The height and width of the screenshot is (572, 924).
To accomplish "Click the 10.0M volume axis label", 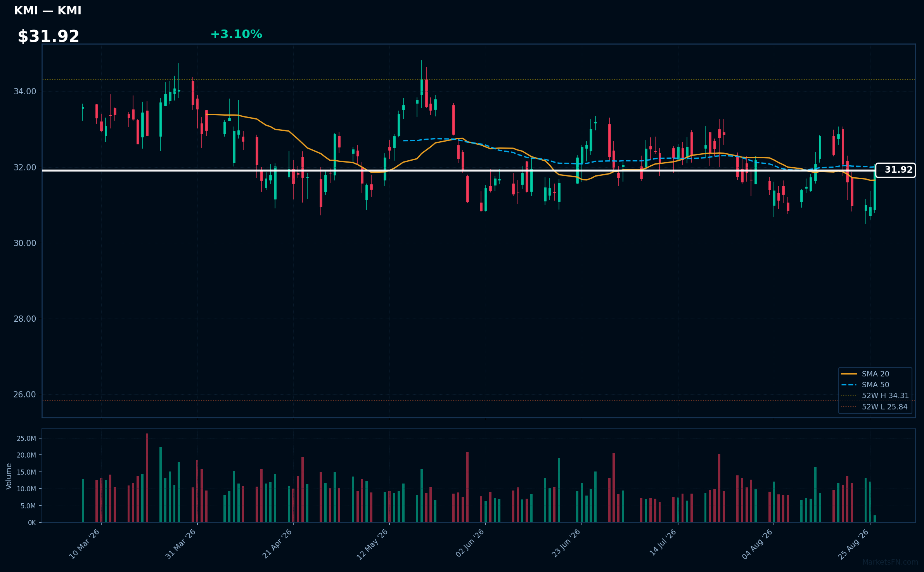I will 26,489.
